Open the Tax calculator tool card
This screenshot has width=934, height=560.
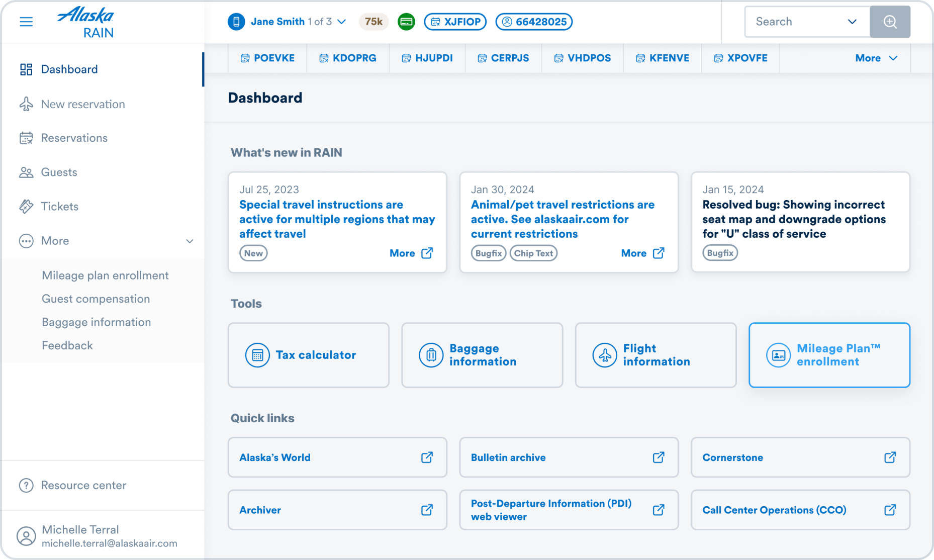pos(309,355)
